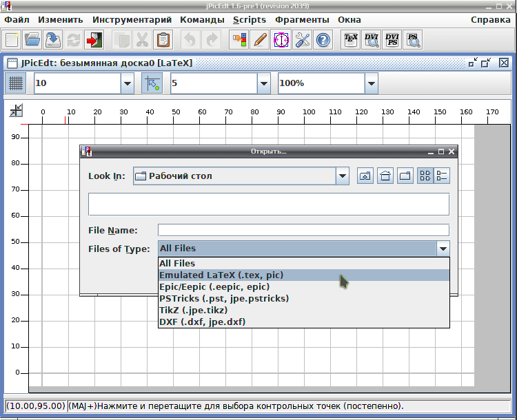The image size is (517, 420).
Task: Run the DVI to PS icon
Action: click(392, 40)
